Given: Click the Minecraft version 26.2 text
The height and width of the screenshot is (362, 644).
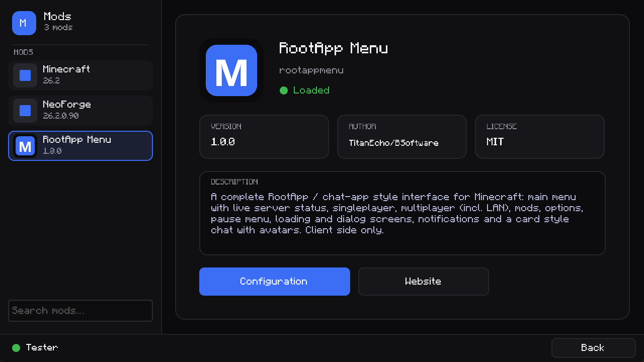Looking at the screenshot, I should (x=51, y=80).
